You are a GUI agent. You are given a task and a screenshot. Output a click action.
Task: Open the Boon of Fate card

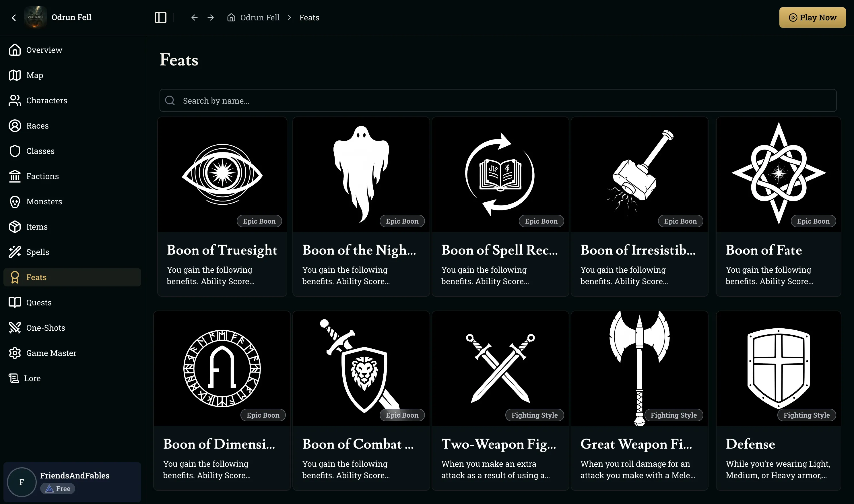pos(778,206)
